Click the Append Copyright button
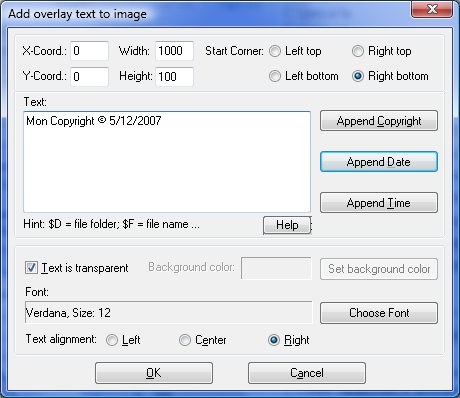460x398 pixels. (x=379, y=121)
